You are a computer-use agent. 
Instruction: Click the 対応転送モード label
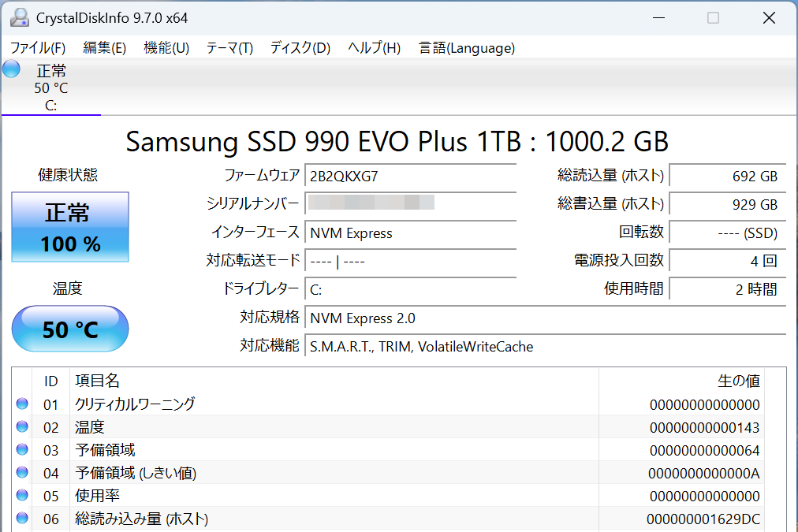253,260
